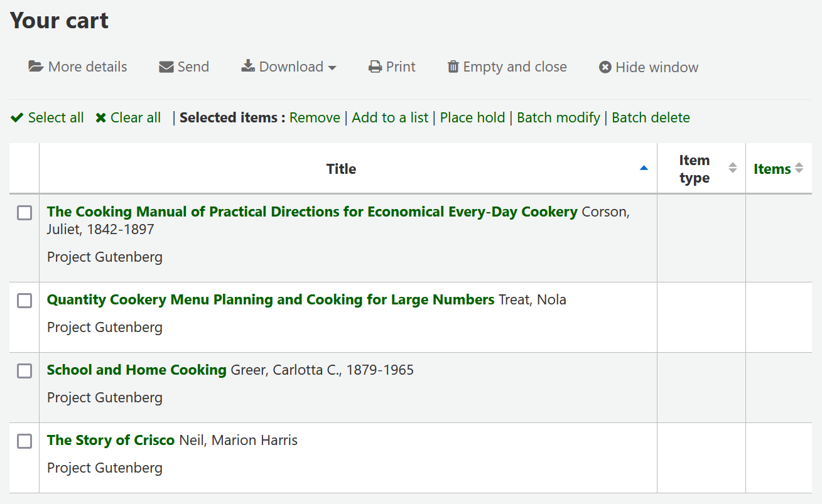Screen dimensions: 822x504
Task: Click Batch modify for selected items
Action: click(558, 117)
